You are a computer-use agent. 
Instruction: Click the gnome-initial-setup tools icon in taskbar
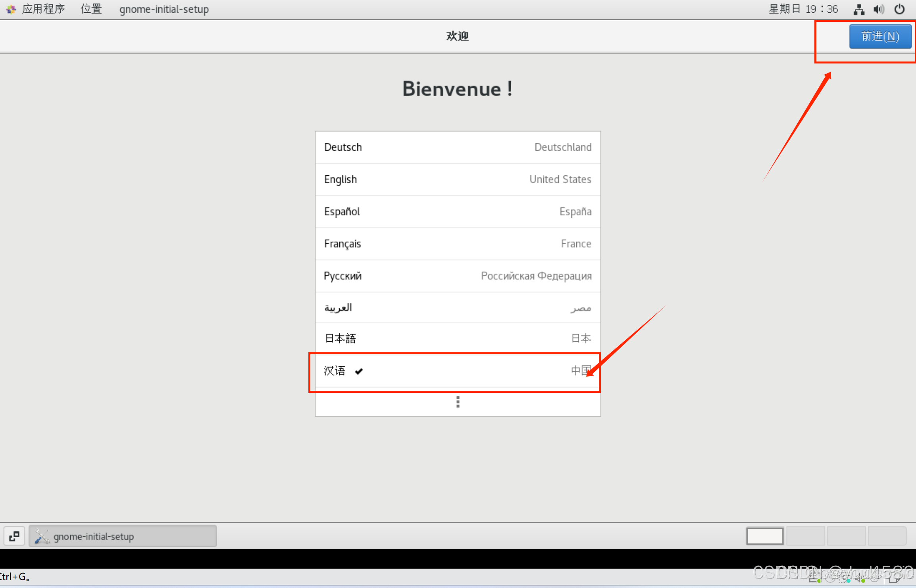point(42,536)
